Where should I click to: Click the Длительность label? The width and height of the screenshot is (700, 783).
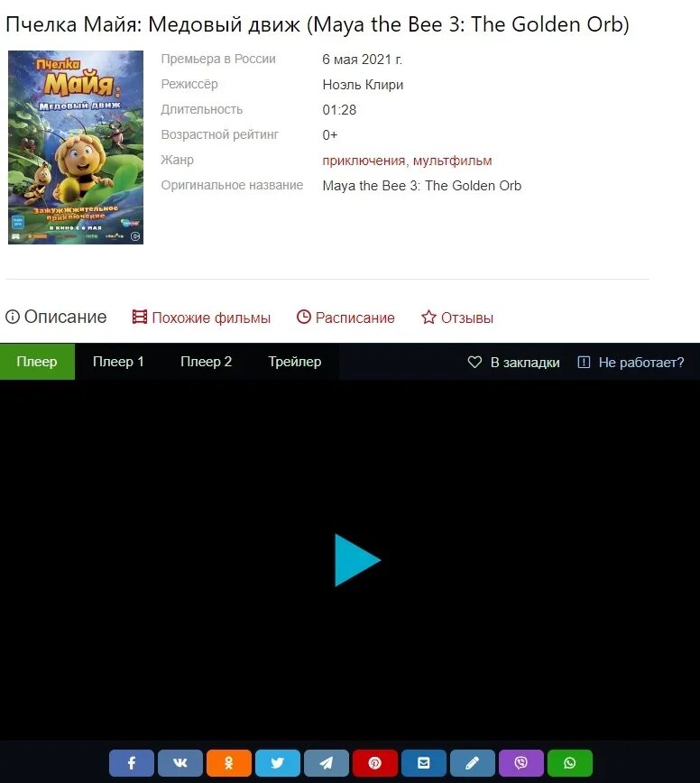[x=202, y=109]
